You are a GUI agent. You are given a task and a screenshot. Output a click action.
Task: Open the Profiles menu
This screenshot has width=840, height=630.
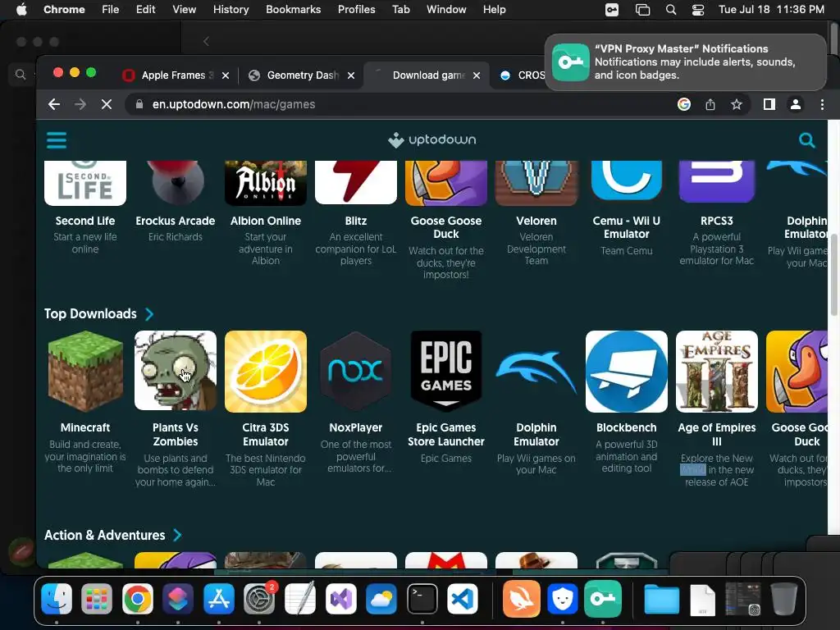pyautogui.click(x=356, y=10)
